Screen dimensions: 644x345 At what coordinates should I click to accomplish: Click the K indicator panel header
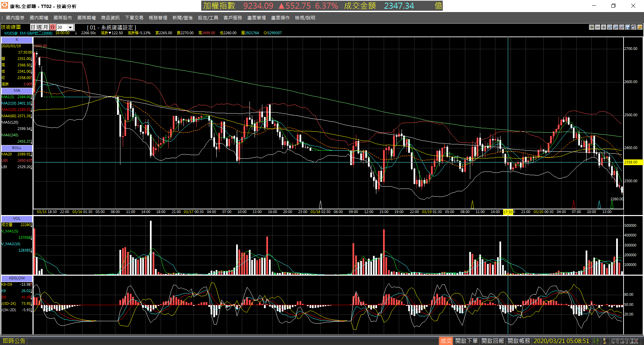pos(17,40)
